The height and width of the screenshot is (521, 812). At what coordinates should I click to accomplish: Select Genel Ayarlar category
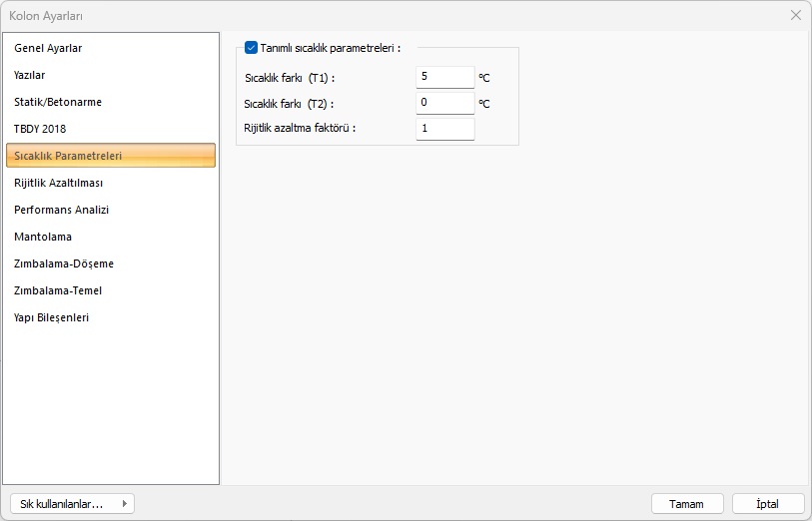pos(48,48)
